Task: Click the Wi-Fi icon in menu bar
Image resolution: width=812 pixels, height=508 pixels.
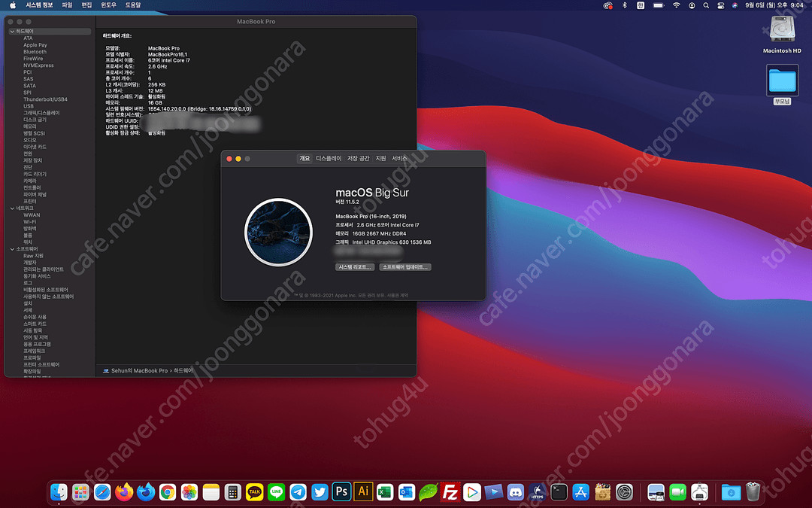Action: click(676, 5)
